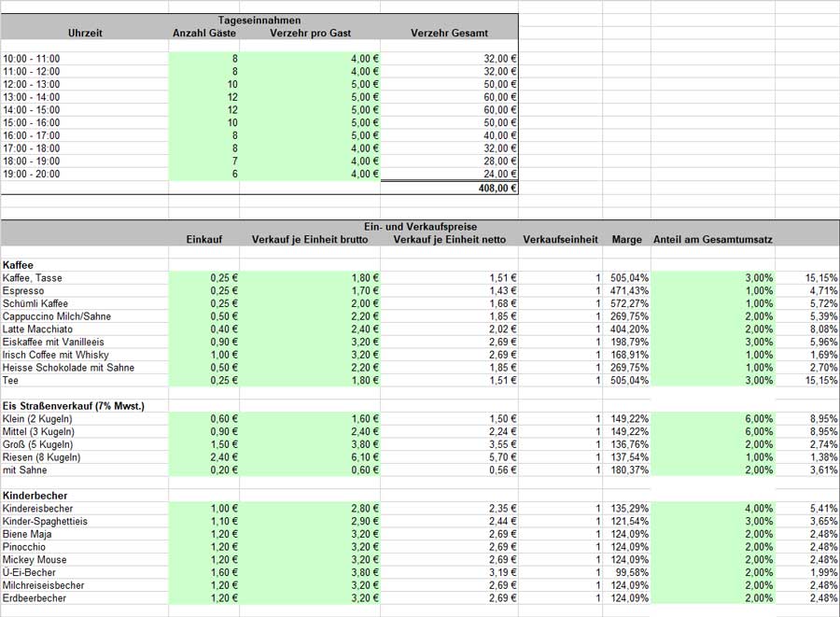The width and height of the screenshot is (840, 617).
Task: Select the Kaffee category heading
Action: [18, 265]
